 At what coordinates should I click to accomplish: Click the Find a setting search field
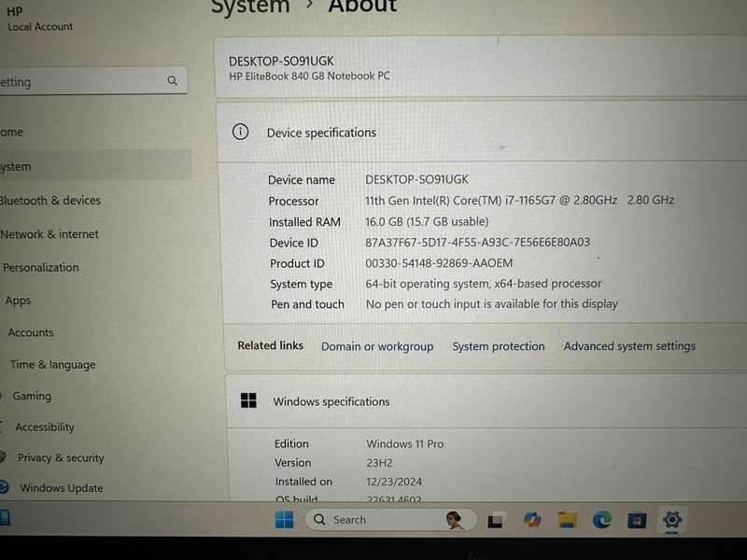[x=92, y=80]
